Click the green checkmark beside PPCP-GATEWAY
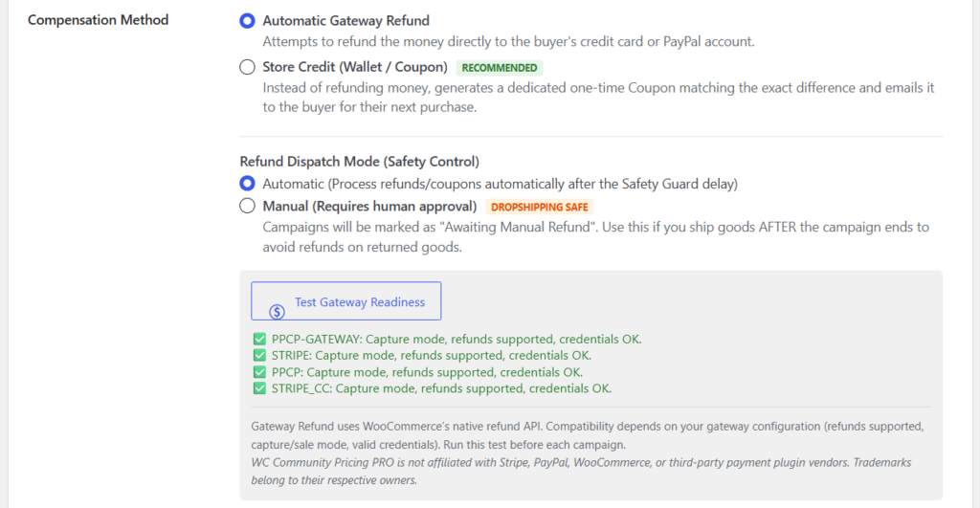The image size is (980, 508). coord(259,340)
